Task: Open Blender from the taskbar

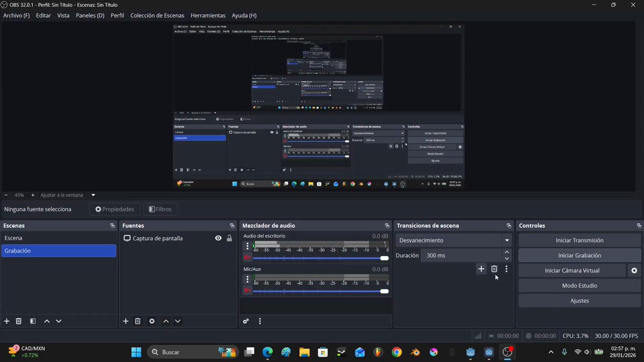Action: click(415, 352)
